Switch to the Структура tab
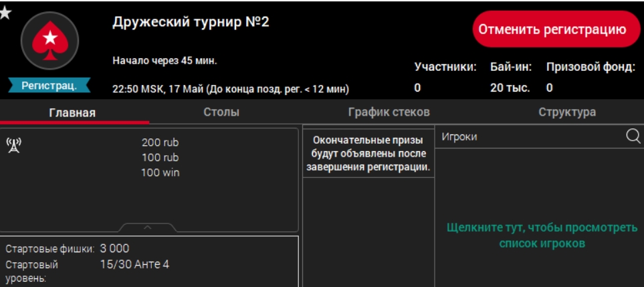This screenshot has height=287, width=644. click(x=567, y=112)
